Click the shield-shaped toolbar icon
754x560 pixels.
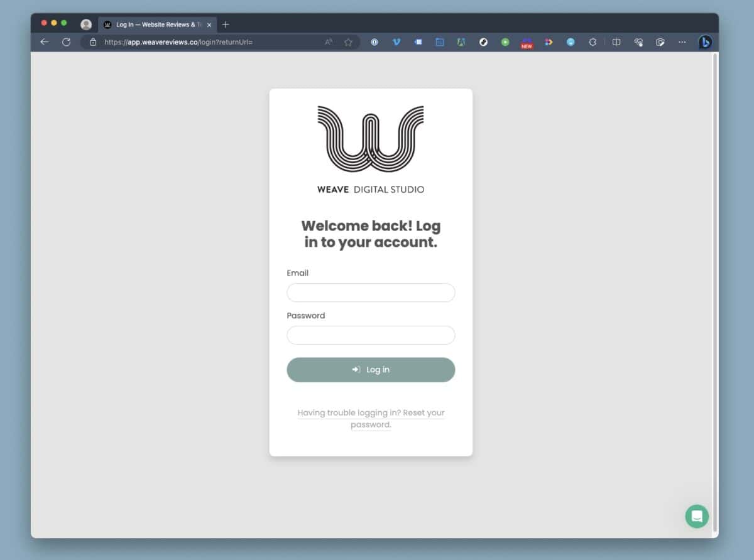tap(660, 42)
